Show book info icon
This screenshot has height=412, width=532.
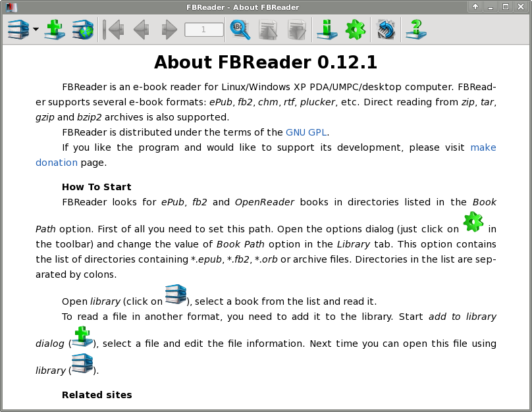pyautogui.click(x=327, y=30)
